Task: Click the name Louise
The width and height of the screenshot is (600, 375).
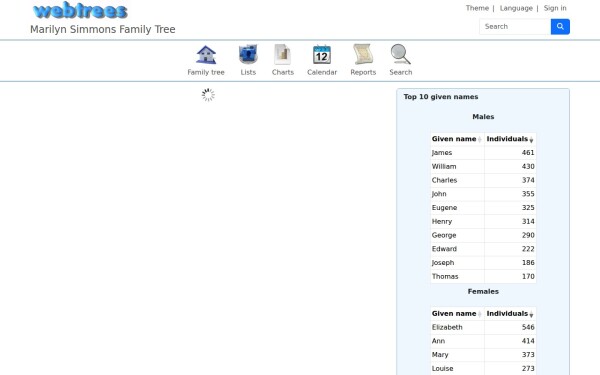Action: click(x=442, y=368)
